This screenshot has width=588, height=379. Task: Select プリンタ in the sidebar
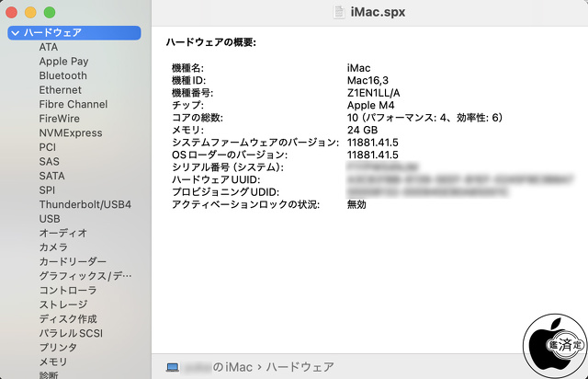(58, 348)
